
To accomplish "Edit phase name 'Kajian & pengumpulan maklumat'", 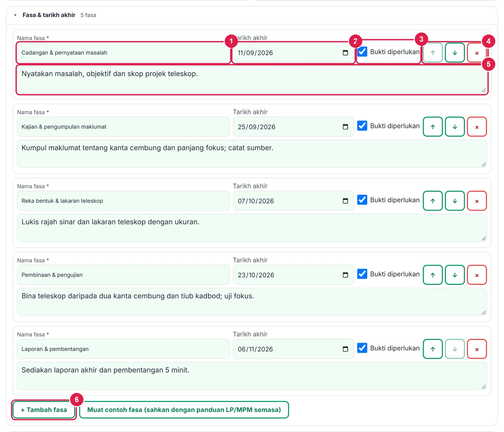I will 123,127.
